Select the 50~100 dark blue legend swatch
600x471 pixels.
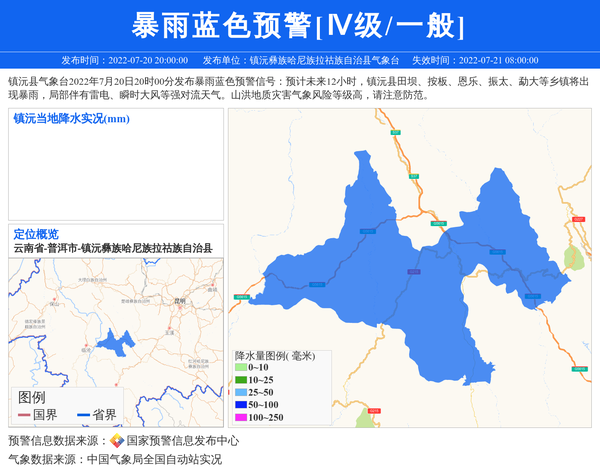(241, 404)
